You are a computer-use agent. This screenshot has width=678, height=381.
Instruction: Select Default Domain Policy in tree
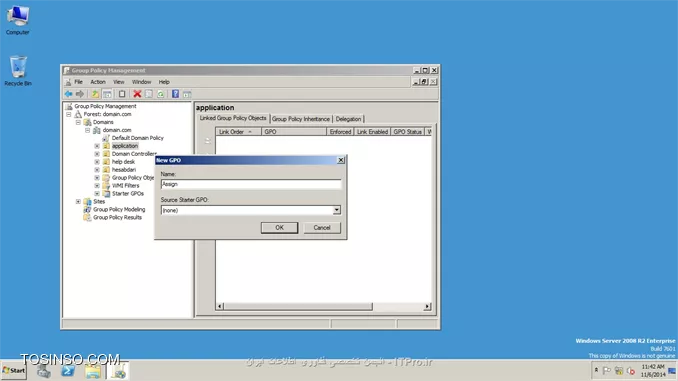point(138,138)
